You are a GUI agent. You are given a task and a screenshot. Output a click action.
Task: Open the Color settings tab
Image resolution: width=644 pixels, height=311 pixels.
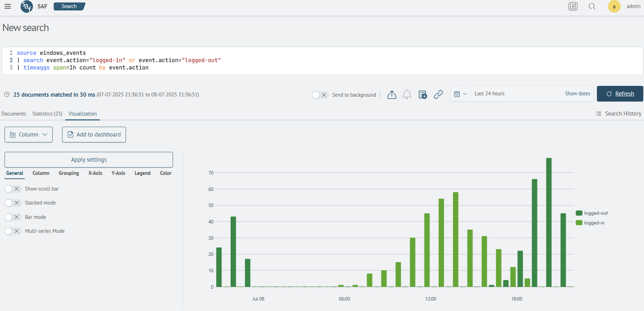(x=166, y=173)
